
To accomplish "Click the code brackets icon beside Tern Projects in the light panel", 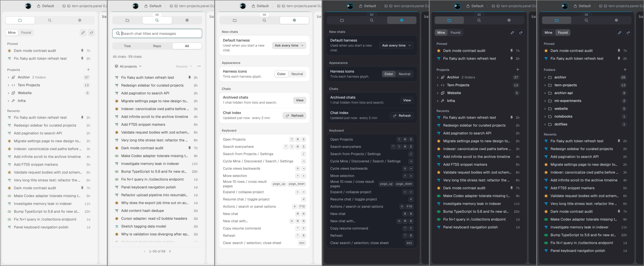I will click(x=13, y=85).
